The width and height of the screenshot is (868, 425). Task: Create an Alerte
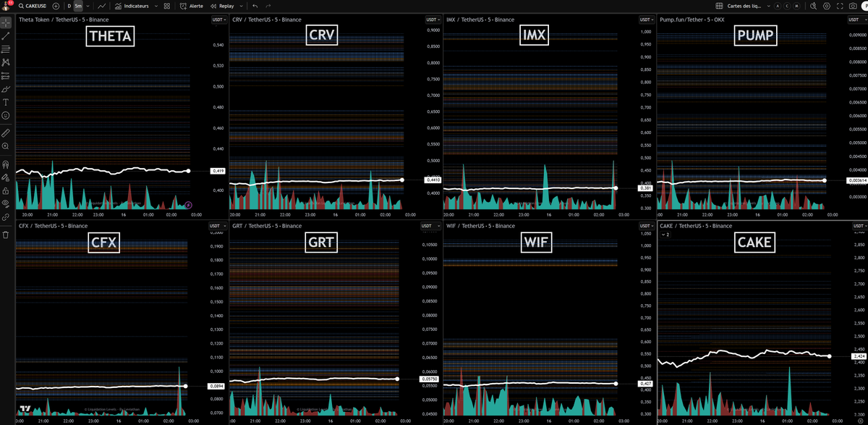click(192, 6)
